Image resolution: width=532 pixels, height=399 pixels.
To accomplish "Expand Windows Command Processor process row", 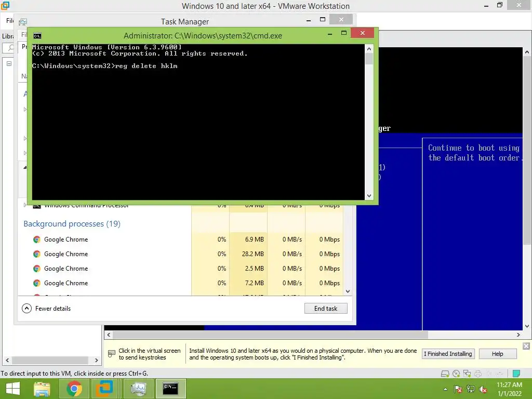I will click(x=25, y=205).
